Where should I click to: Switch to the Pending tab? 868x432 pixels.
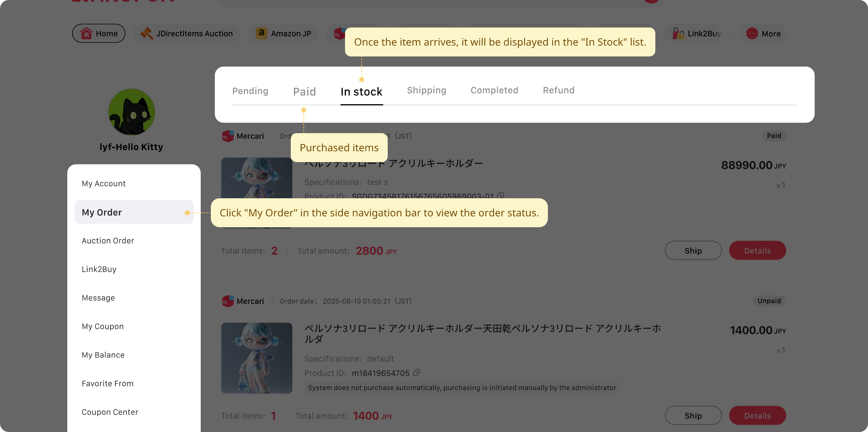[250, 91]
